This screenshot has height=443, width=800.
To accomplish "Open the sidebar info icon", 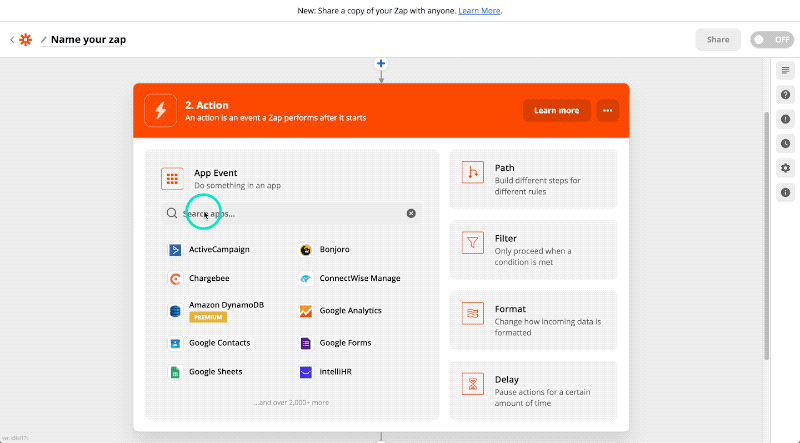I will point(785,192).
